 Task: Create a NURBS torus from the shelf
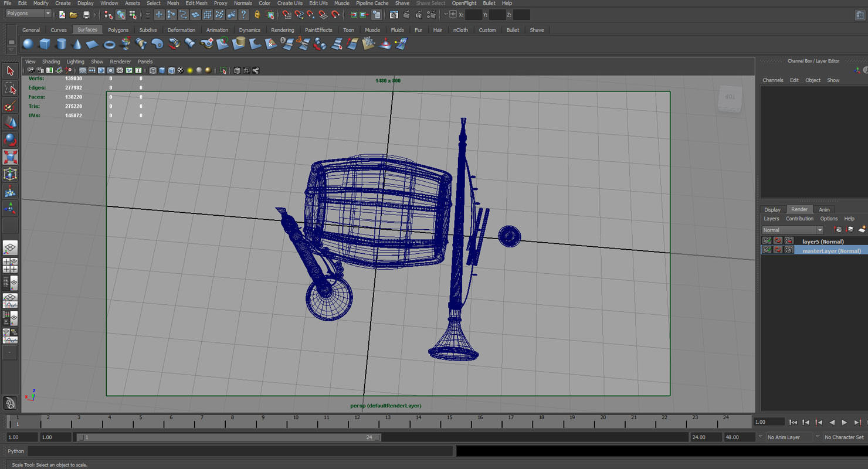pos(109,44)
